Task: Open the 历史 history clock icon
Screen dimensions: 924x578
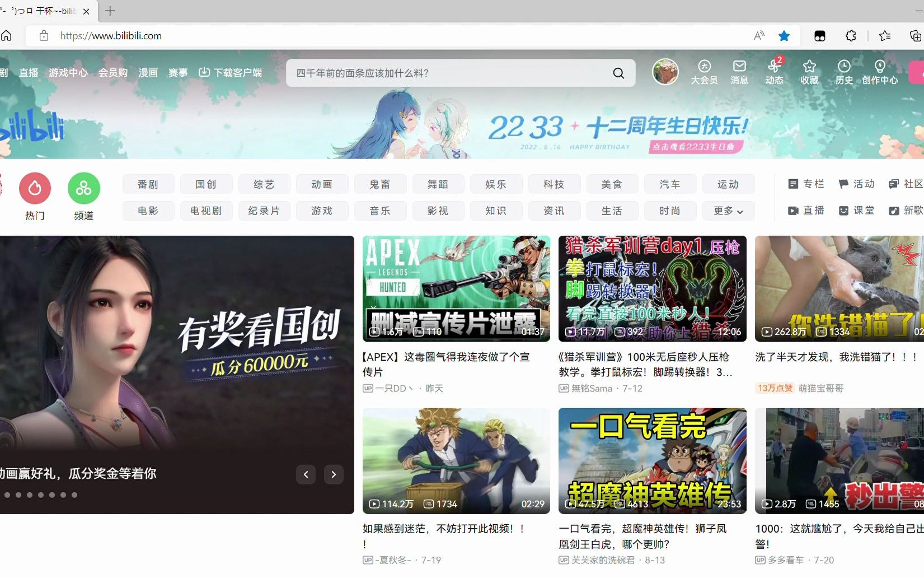Action: (x=844, y=72)
